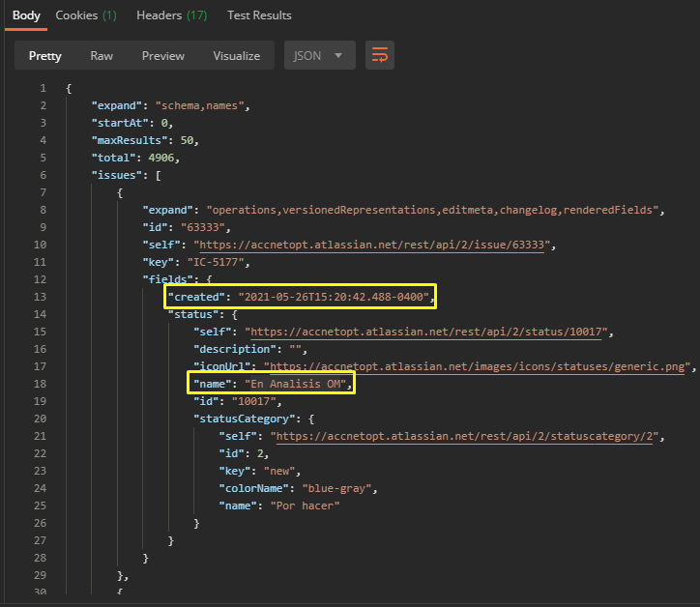Switch to the Body tab
700x607 pixels.
pyautogui.click(x=26, y=15)
